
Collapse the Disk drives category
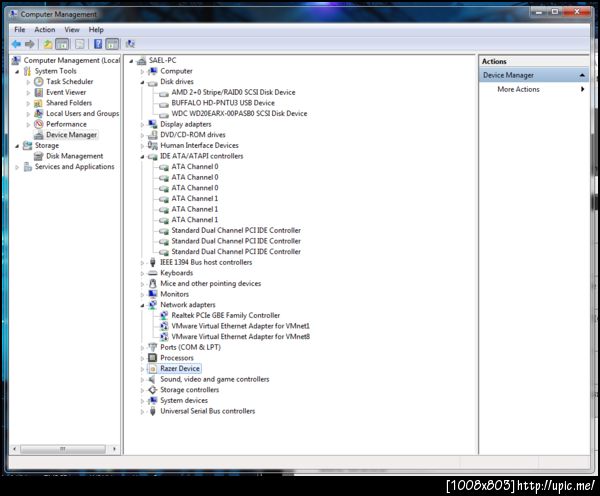(x=142, y=82)
